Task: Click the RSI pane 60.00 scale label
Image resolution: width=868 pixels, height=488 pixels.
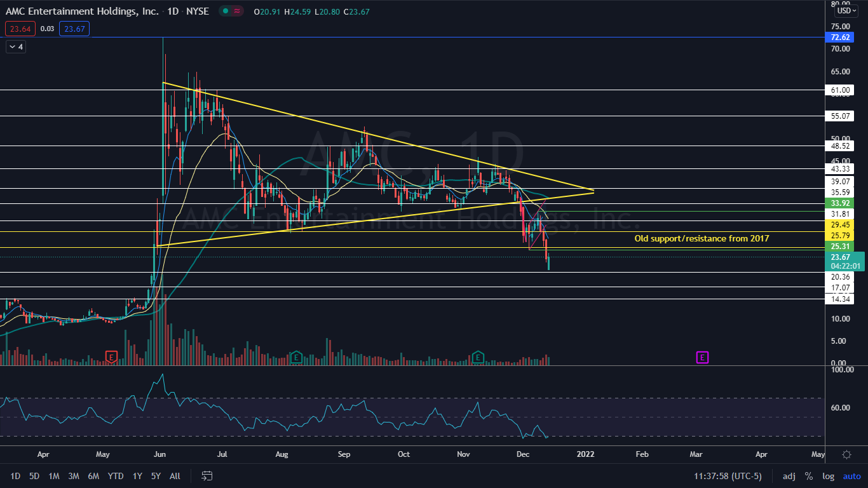Action: pos(841,407)
